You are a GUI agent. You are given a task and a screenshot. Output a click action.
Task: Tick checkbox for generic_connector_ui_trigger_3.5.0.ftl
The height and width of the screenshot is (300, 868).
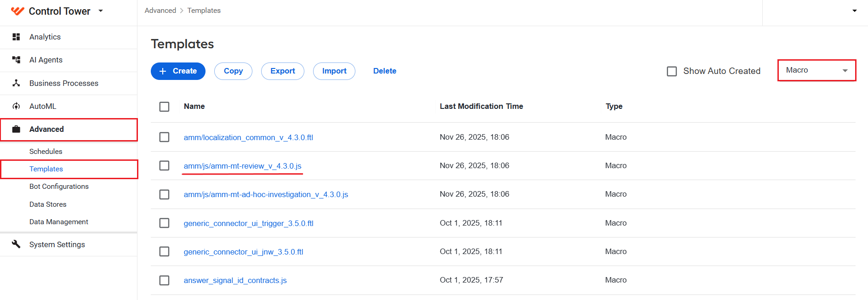tap(164, 223)
